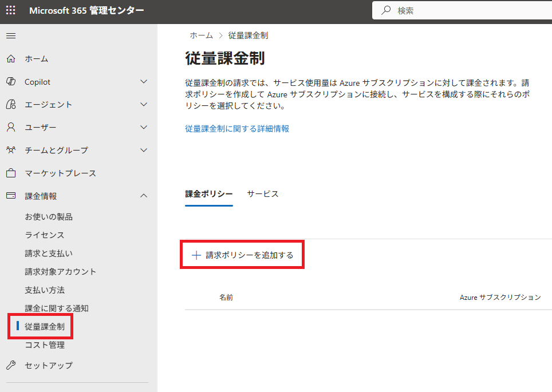
Task: Open セットアップ in the sidebar
Action: [x=49, y=365]
